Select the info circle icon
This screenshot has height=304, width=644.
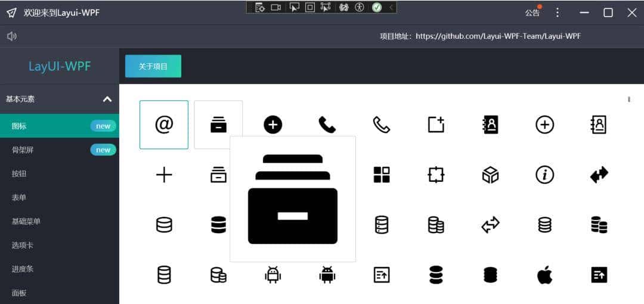click(x=544, y=175)
